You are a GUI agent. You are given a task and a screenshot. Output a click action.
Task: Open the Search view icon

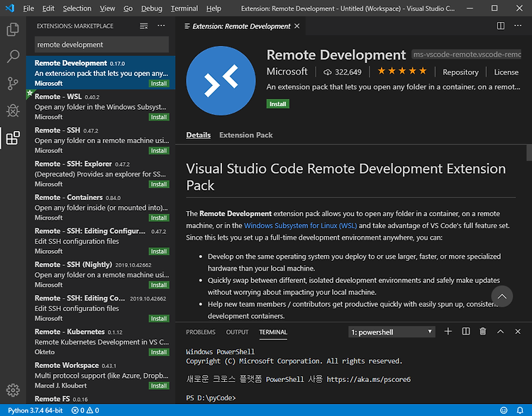click(x=13, y=56)
